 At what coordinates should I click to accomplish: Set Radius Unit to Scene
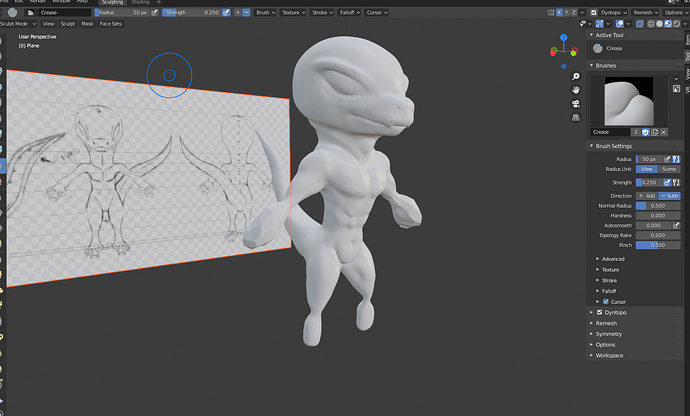[669, 169]
